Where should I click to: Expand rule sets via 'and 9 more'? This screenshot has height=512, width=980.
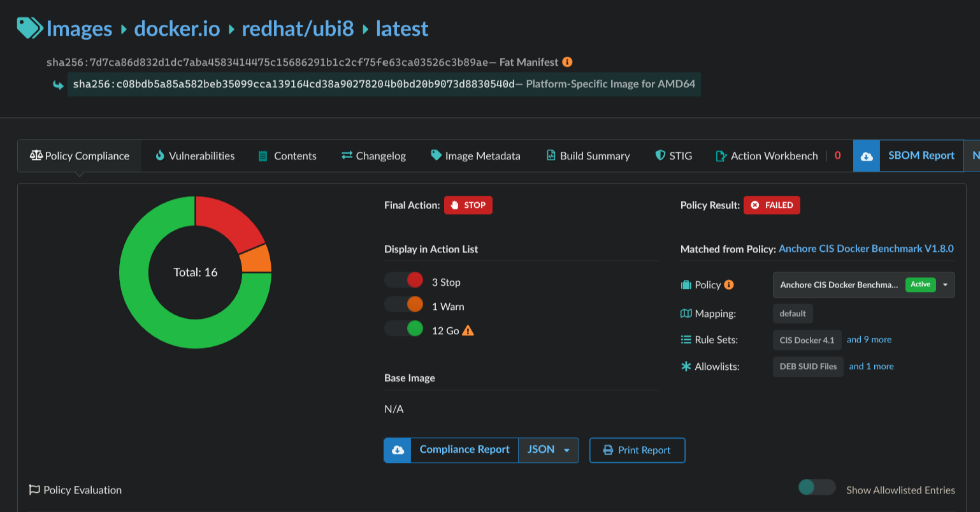tap(868, 340)
